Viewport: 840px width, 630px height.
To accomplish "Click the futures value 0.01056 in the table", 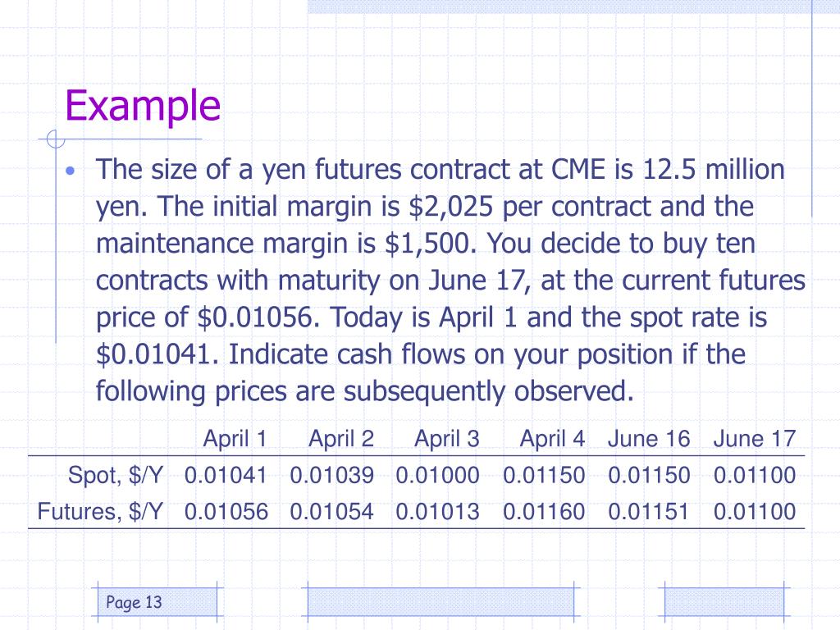I will pos(226,512).
